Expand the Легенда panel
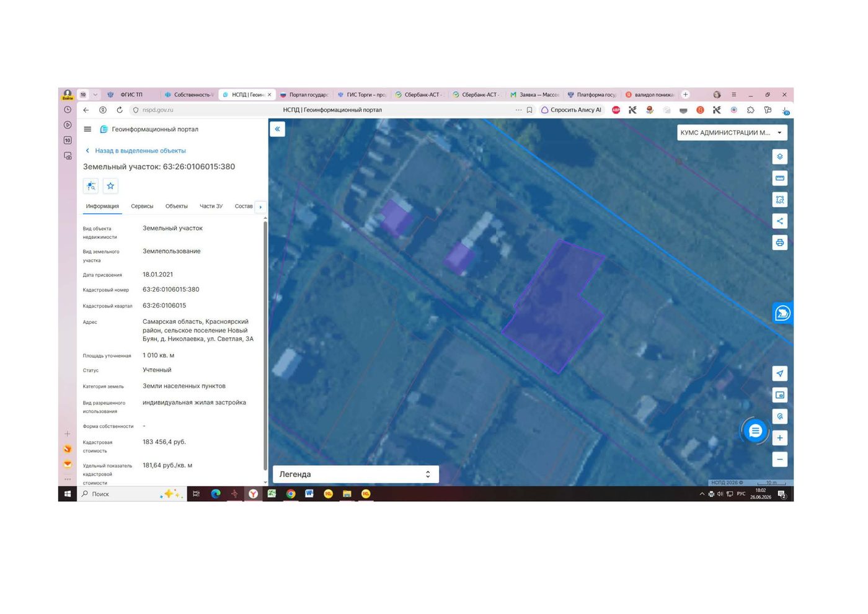The height and width of the screenshot is (614, 868). click(355, 474)
